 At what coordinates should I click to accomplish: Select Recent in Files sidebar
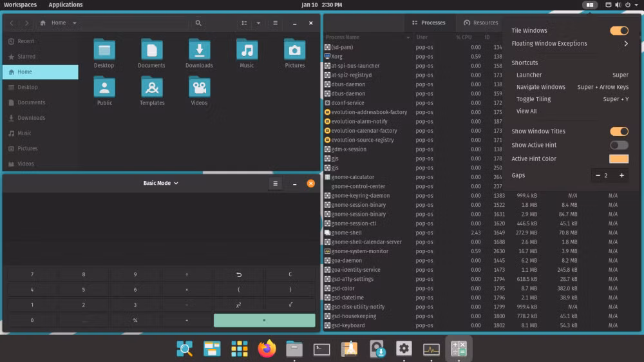tap(40, 41)
